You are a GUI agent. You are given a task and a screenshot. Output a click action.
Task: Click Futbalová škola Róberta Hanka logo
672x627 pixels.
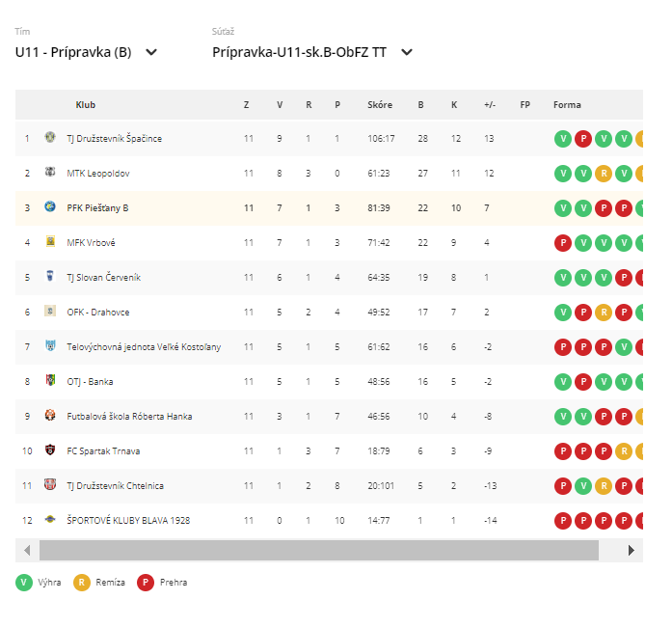click(50, 416)
